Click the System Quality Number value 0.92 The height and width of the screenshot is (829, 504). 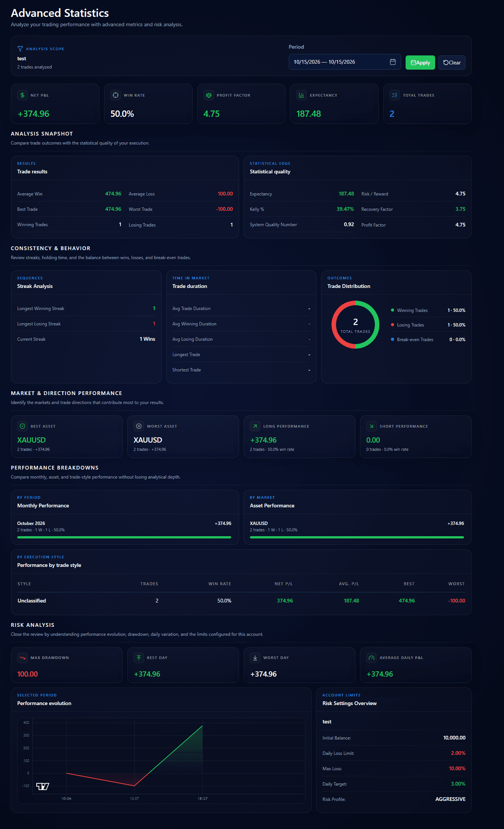tap(349, 224)
